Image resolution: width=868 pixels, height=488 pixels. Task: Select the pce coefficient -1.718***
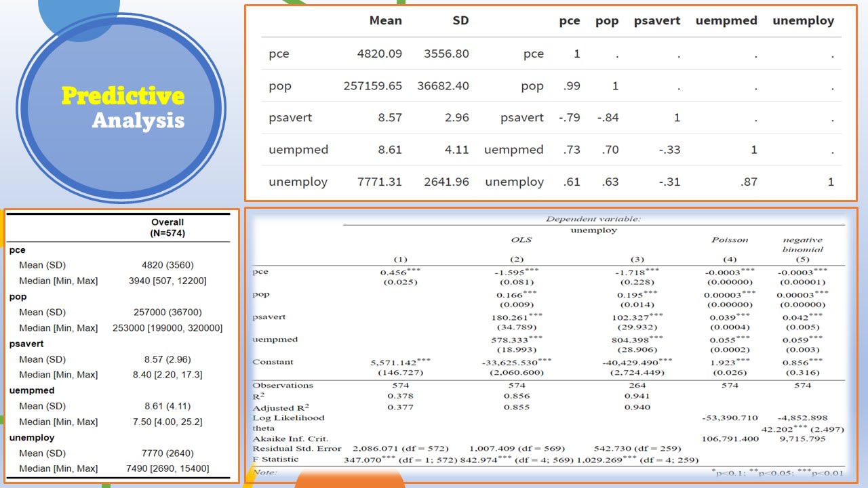[637, 272]
